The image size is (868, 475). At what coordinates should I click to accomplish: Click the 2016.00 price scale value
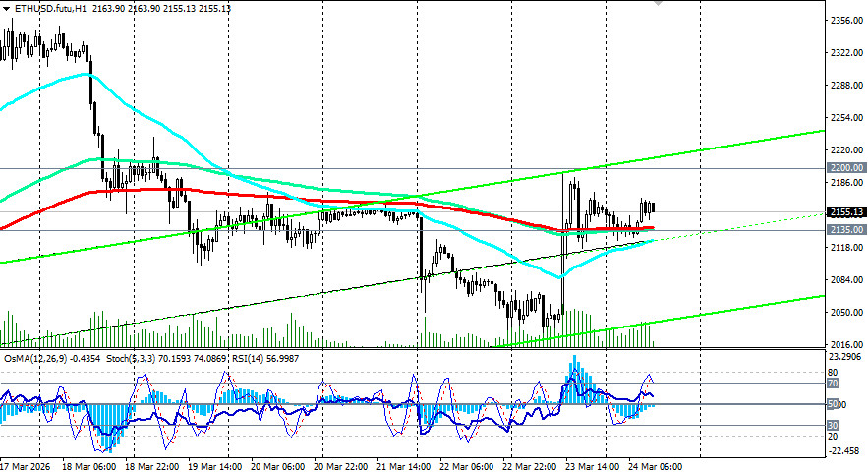(x=847, y=344)
